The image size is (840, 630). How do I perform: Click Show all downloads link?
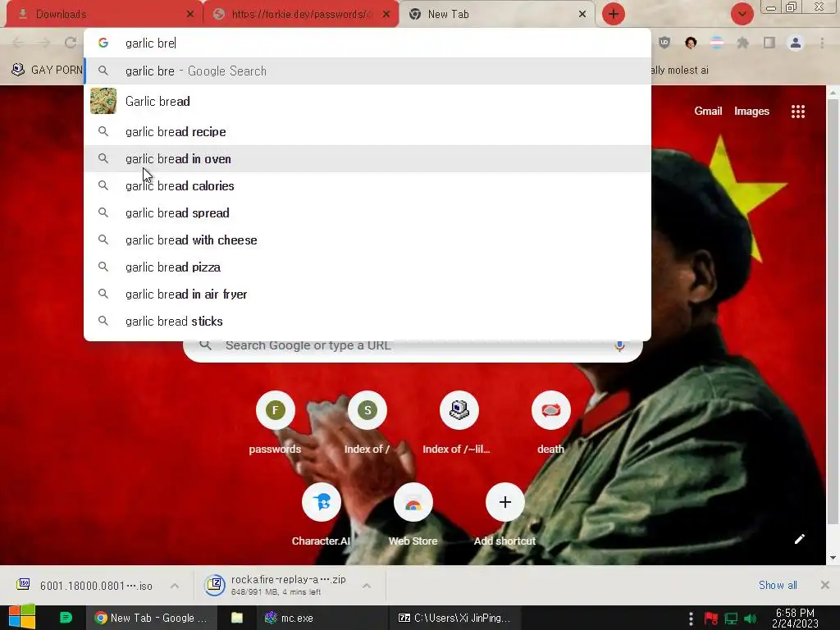778,585
